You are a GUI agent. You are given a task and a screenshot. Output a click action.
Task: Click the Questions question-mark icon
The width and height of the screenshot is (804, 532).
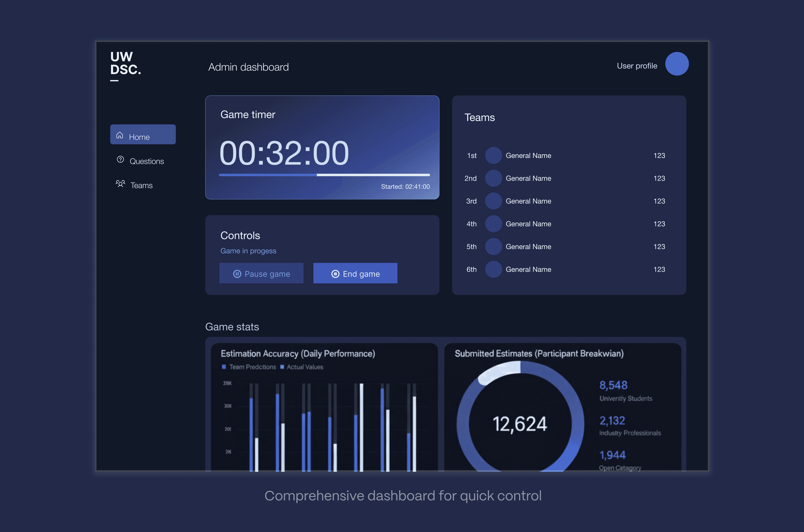click(x=120, y=159)
